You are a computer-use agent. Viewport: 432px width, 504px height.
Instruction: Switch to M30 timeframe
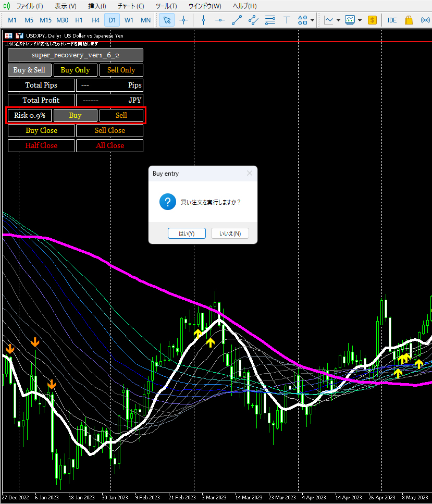point(63,20)
